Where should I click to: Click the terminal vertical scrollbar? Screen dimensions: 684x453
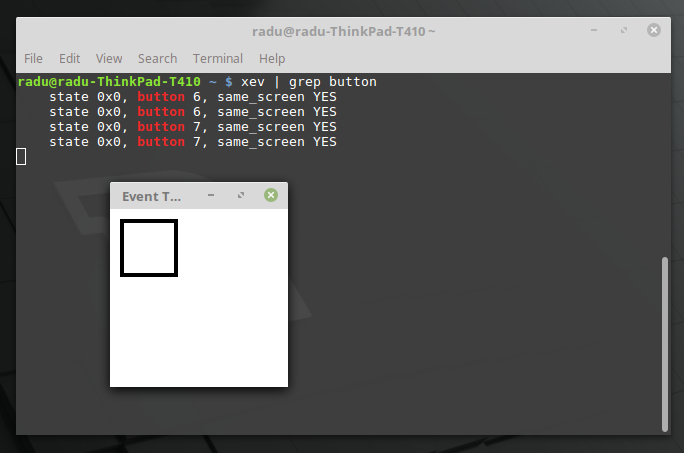(x=665, y=344)
